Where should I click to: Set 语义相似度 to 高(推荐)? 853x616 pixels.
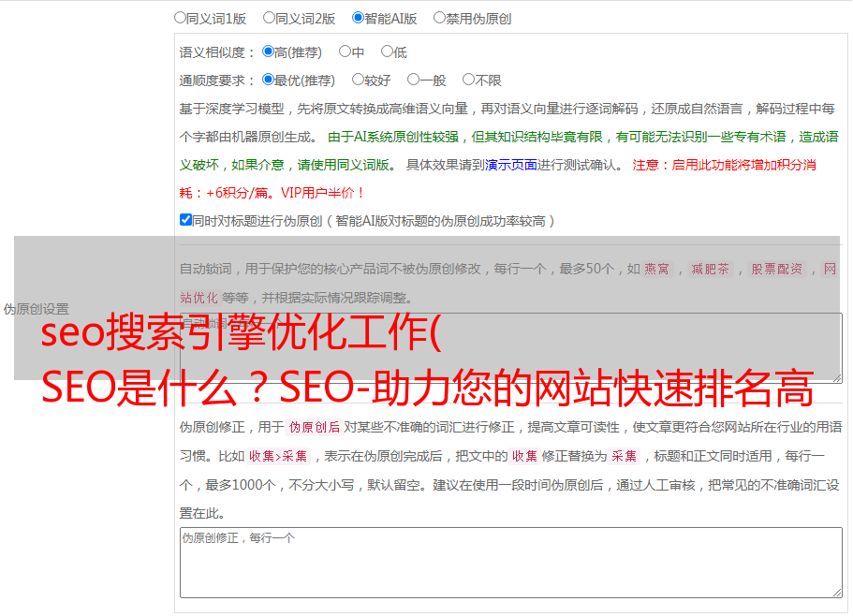pos(268,51)
